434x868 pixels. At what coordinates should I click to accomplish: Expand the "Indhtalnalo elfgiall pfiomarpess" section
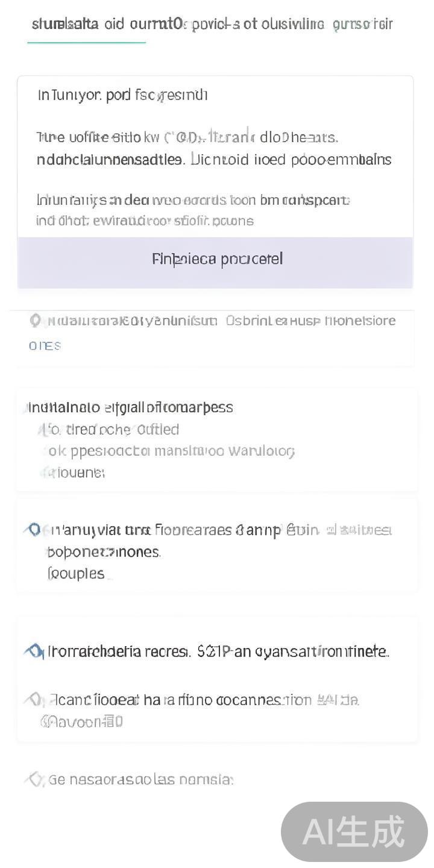(130, 407)
